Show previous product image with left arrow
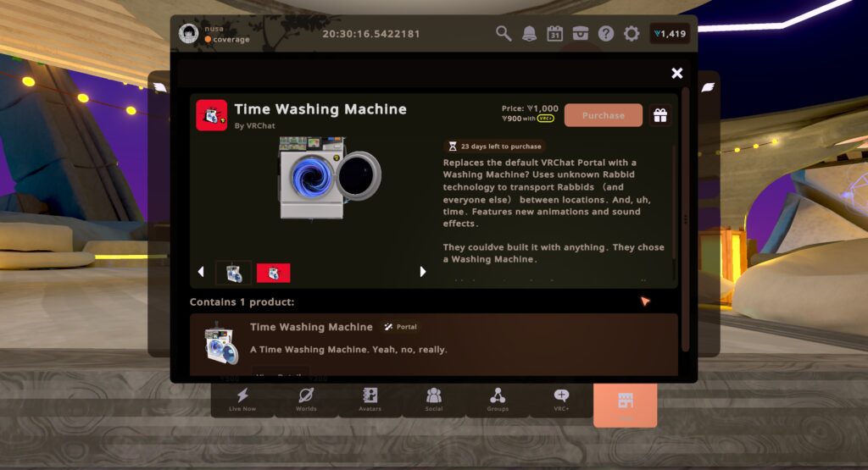Image resolution: width=868 pixels, height=470 pixels. pos(201,272)
